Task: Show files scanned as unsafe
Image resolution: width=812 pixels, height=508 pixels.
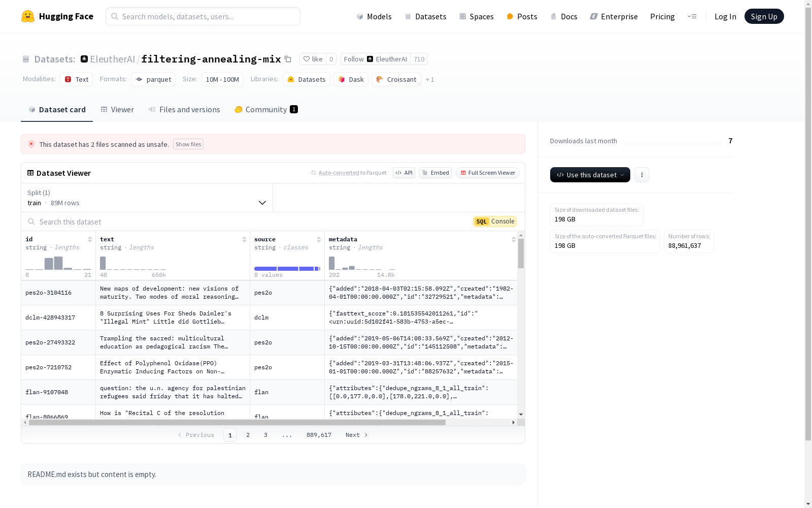Action: tap(188, 144)
